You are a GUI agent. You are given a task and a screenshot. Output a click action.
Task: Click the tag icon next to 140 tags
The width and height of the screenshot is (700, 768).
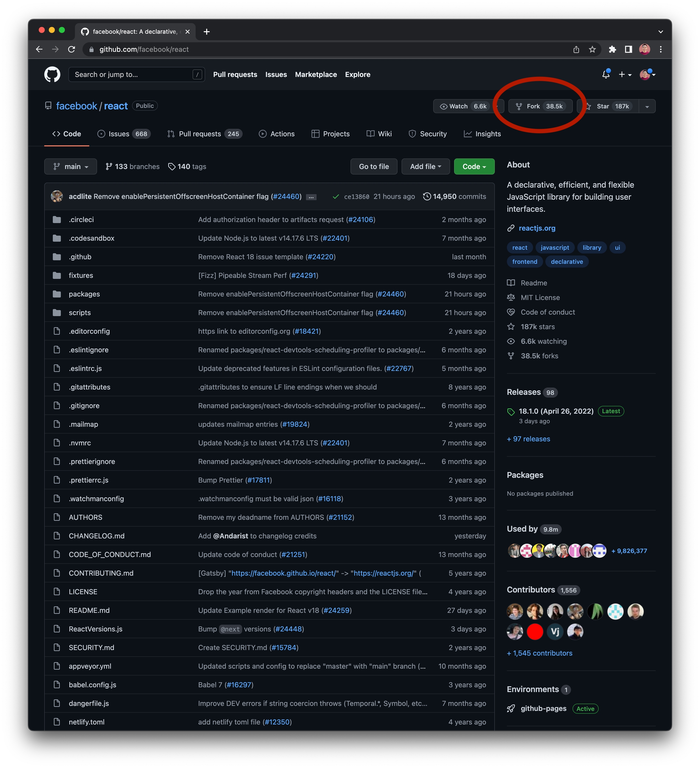pyautogui.click(x=172, y=167)
